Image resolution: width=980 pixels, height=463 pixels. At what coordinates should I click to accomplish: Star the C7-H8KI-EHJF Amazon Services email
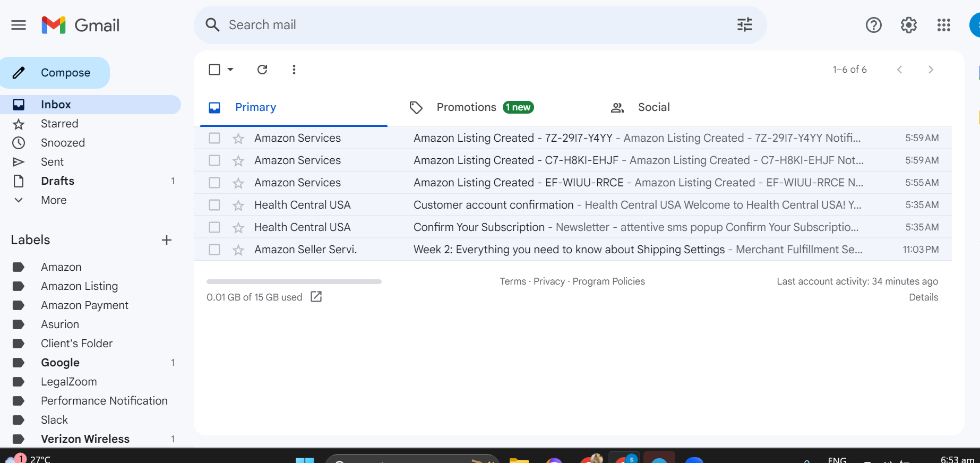pyautogui.click(x=238, y=161)
